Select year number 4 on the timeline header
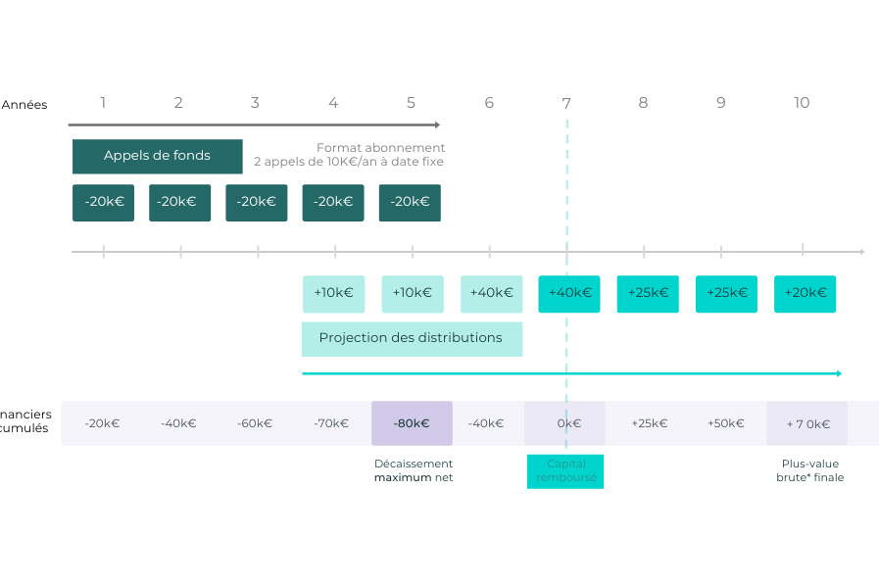 click(333, 103)
